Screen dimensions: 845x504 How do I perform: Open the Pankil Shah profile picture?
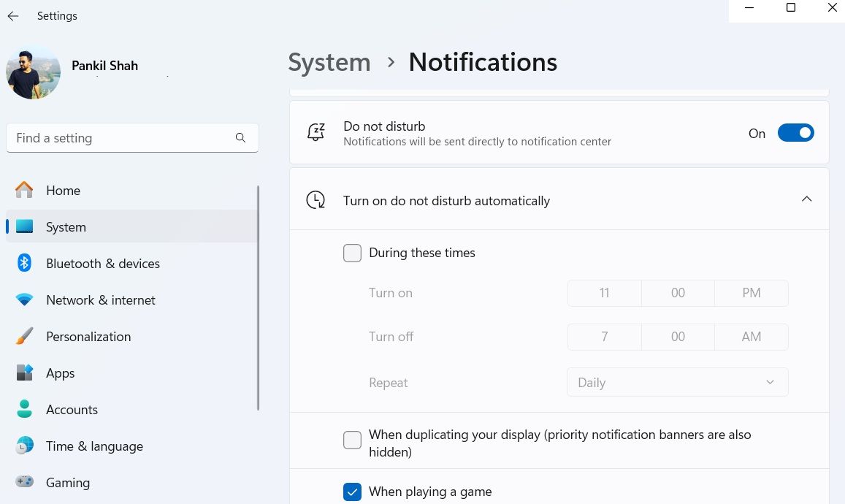pyautogui.click(x=34, y=73)
